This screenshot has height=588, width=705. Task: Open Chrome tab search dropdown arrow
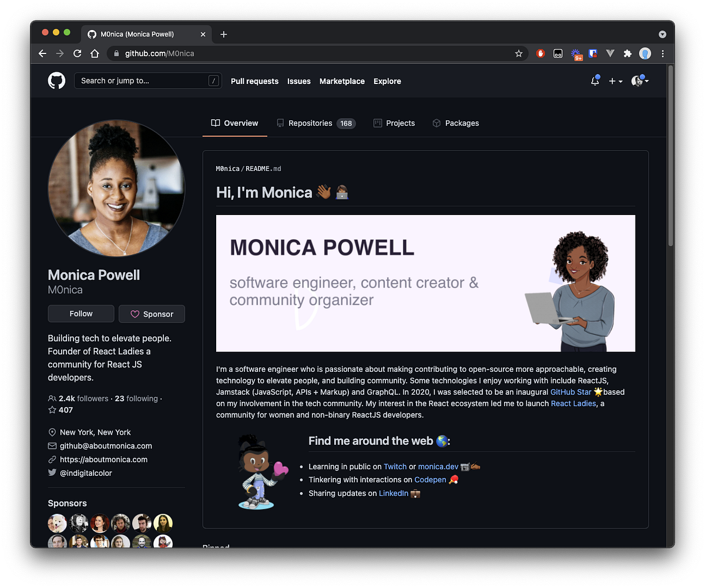[663, 34]
